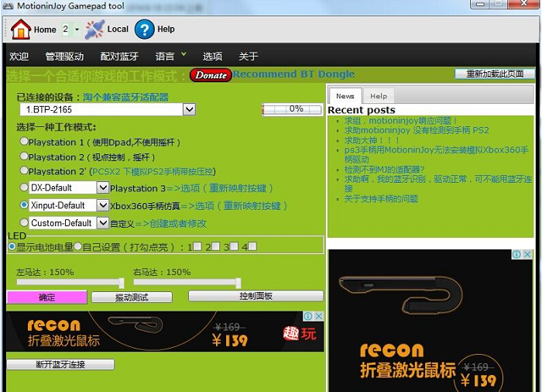Open post 检测不到MJ的适配器?
The height and width of the screenshot is (392, 542).
(384, 170)
